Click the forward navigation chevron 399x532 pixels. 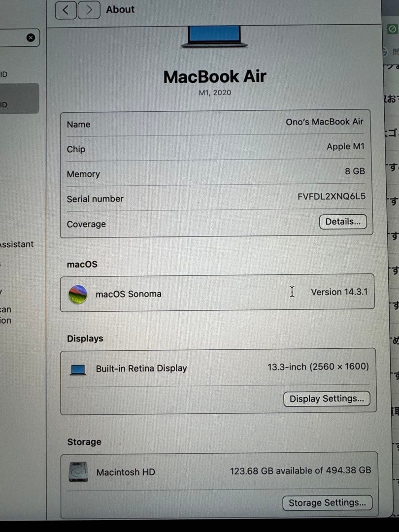pos(89,10)
